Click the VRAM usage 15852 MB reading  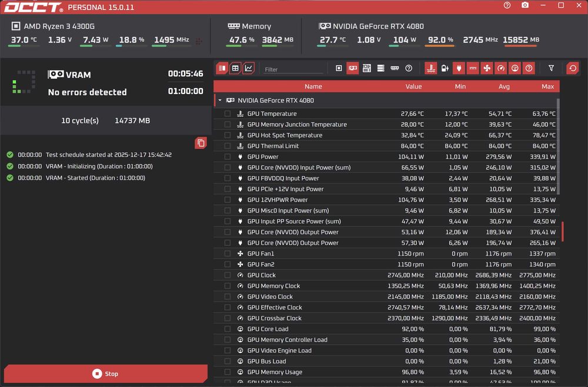coord(521,40)
